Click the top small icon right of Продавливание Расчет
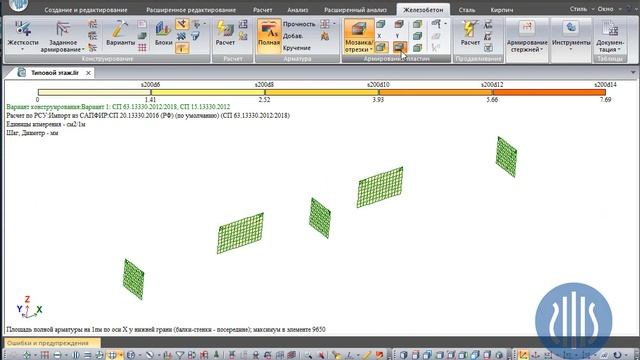 (x=488, y=24)
